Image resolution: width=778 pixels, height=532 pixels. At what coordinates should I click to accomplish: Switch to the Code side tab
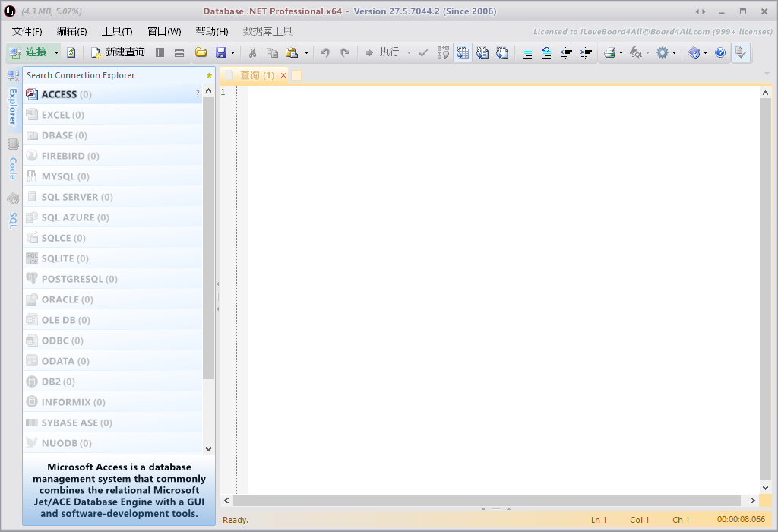[x=13, y=169]
